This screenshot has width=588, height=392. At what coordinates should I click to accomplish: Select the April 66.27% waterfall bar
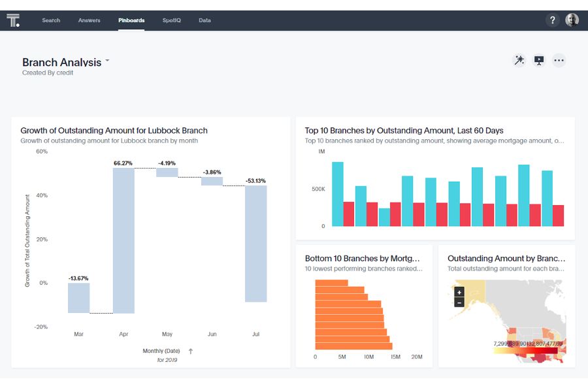coord(123,240)
